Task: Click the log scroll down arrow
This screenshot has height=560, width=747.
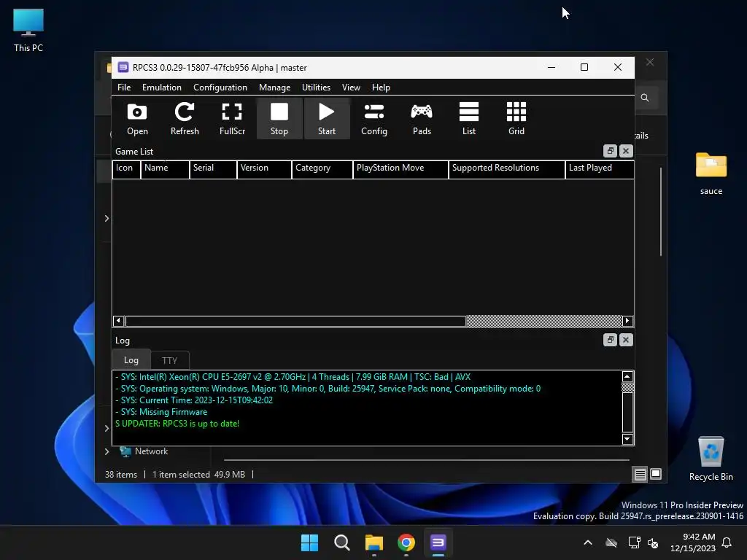Action: (627, 439)
